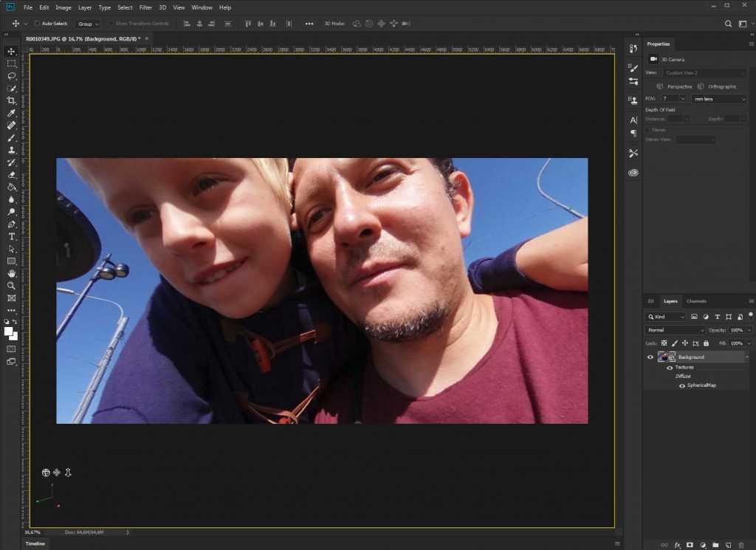
Task: Create a new layer from the Layers panel
Action: tap(728, 545)
